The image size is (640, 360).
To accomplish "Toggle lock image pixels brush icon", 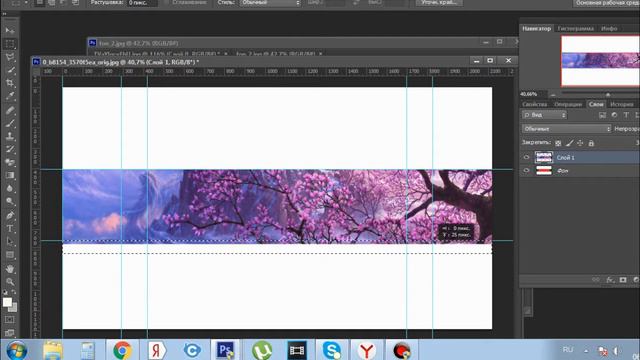I will [x=569, y=143].
